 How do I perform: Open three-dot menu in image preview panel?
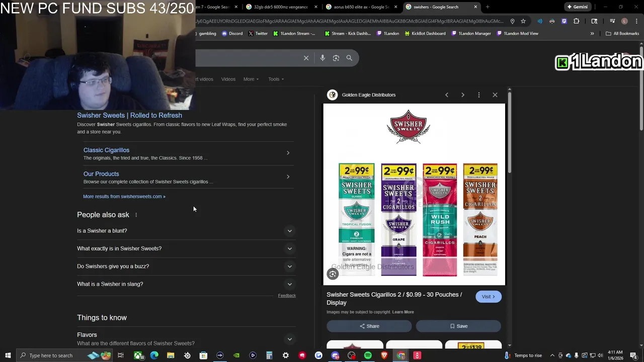(x=479, y=95)
